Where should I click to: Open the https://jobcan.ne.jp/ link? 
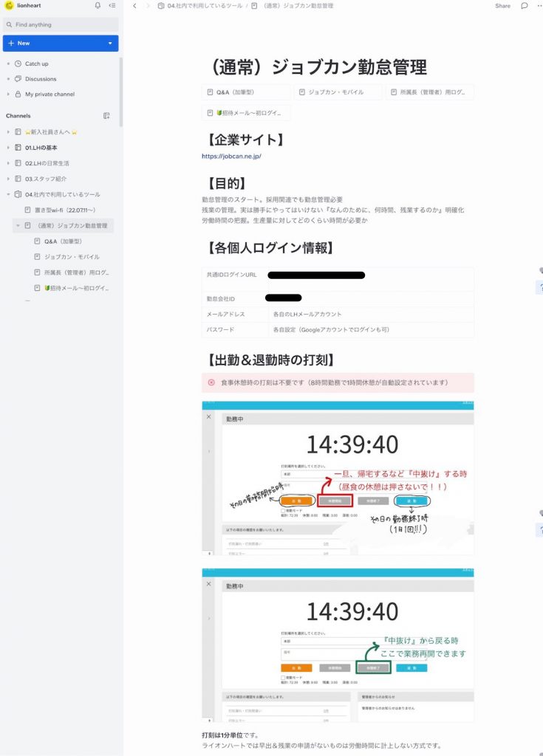pos(231,157)
